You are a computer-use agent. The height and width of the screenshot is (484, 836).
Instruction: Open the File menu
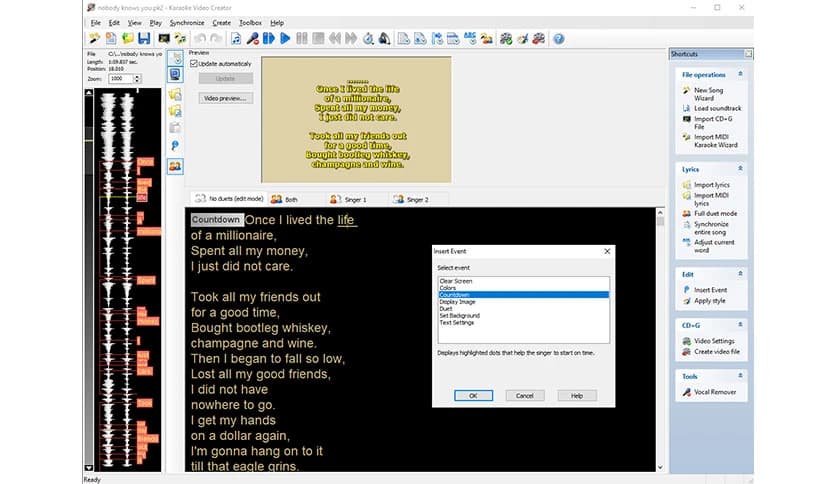point(95,23)
